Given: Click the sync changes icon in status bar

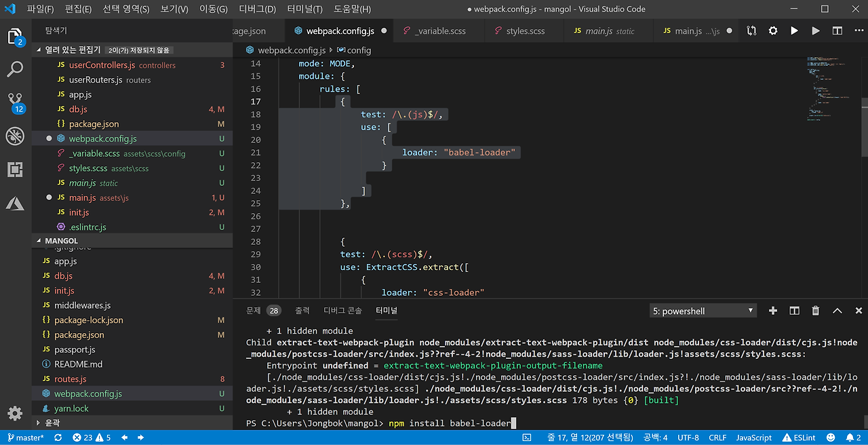Looking at the screenshot, I should (58, 438).
